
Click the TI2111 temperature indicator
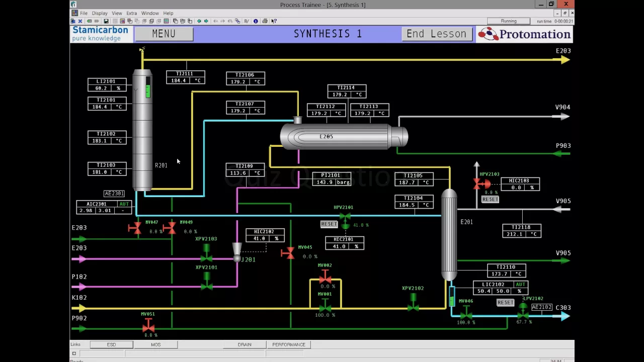pos(186,77)
